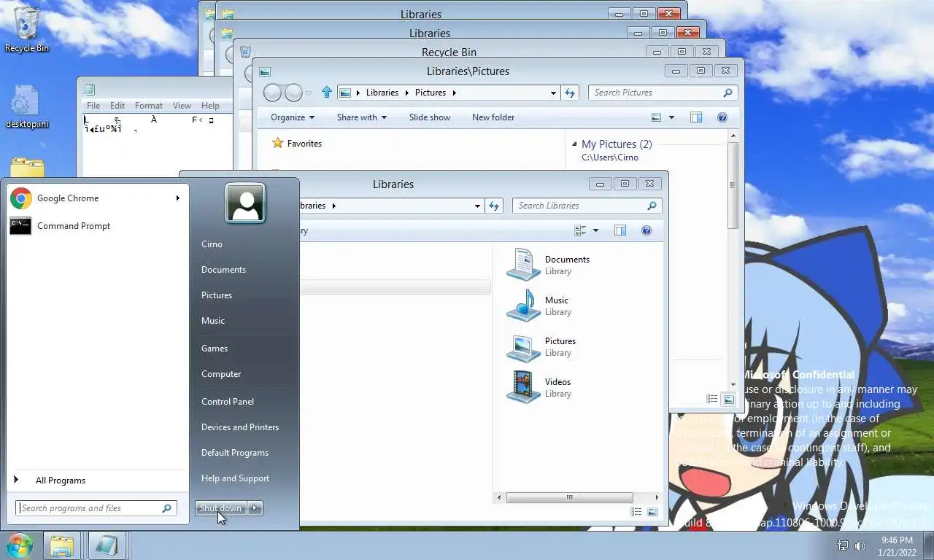Click help icon in Pictures window
The image size is (934, 560).
click(722, 117)
